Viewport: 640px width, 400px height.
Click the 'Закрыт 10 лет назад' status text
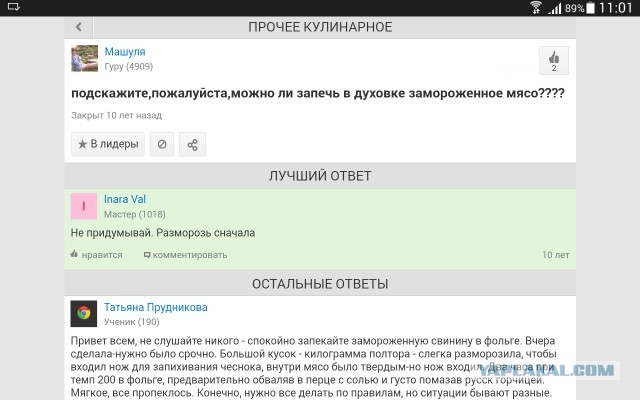coord(116,116)
